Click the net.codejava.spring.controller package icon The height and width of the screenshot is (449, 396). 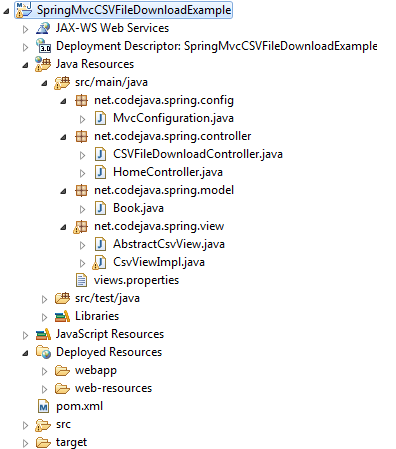81,136
